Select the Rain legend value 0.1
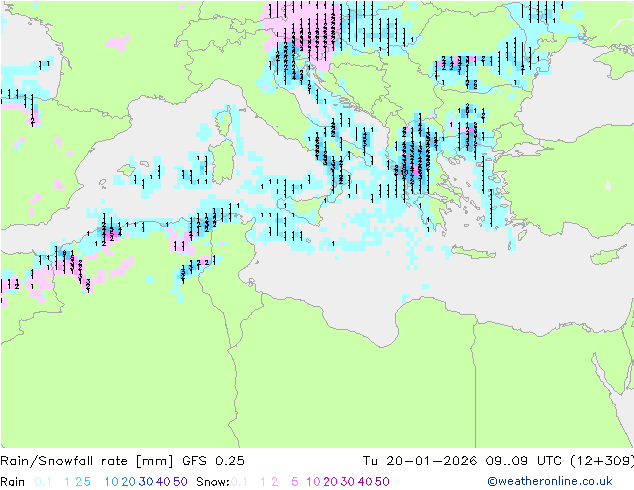This screenshot has height=490, width=634. 43,482
